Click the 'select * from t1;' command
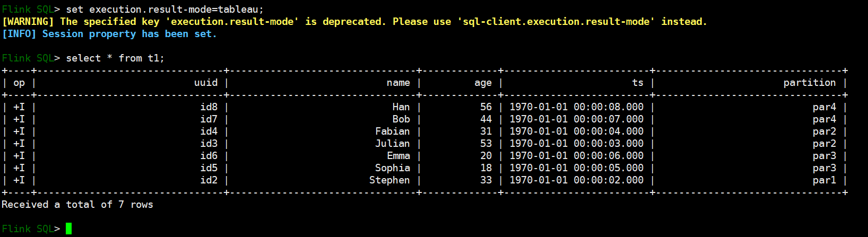 pyautogui.click(x=115, y=58)
